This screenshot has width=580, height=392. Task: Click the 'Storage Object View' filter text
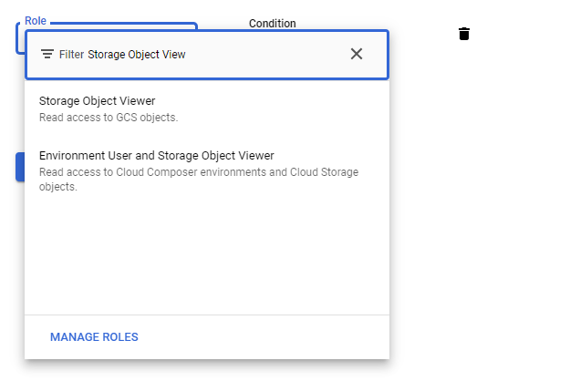137,55
